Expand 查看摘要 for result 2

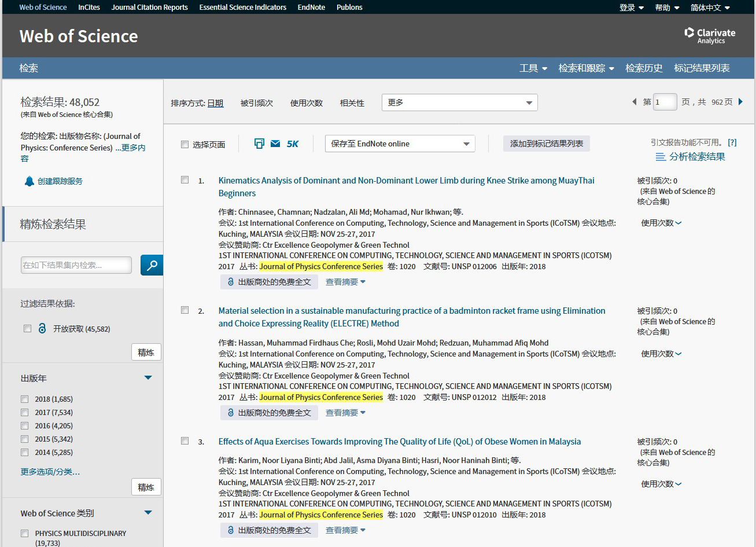(x=345, y=413)
